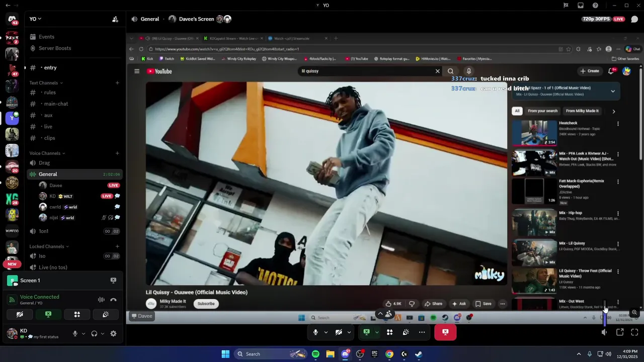Open Discord direct messages home icon
Image resolution: width=644 pixels, height=362 pixels.
12,19
